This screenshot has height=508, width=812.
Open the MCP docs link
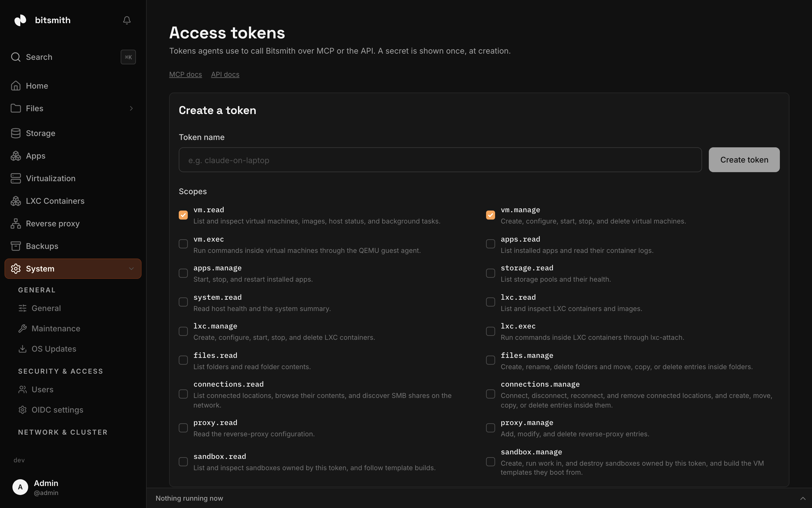[186, 74]
